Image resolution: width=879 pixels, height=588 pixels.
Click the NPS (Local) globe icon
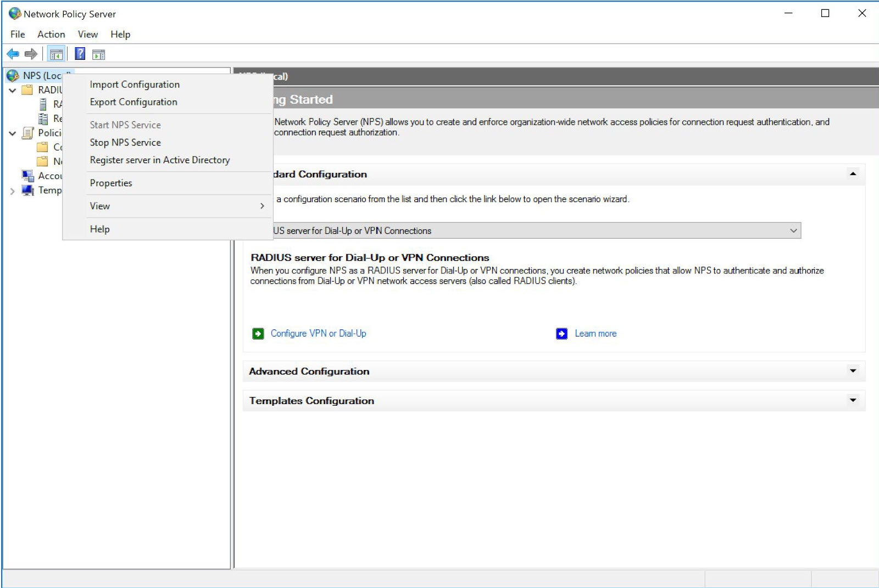[x=13, y=76]
